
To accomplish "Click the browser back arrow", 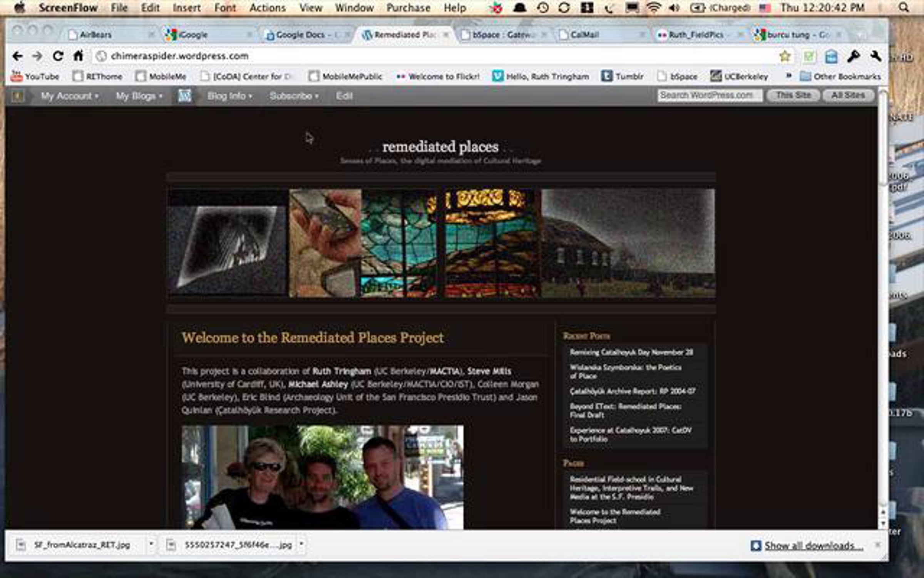I will click(17, 56).
